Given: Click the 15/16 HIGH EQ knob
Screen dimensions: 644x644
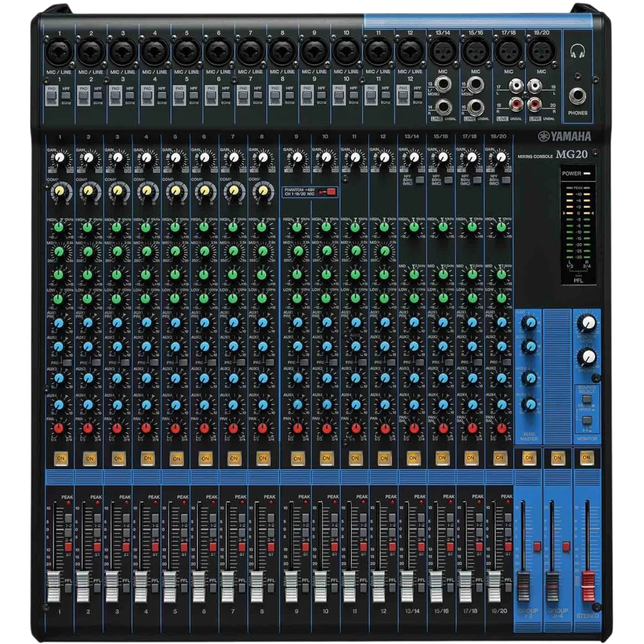Looking at the screenshot, I should point(443,227).
